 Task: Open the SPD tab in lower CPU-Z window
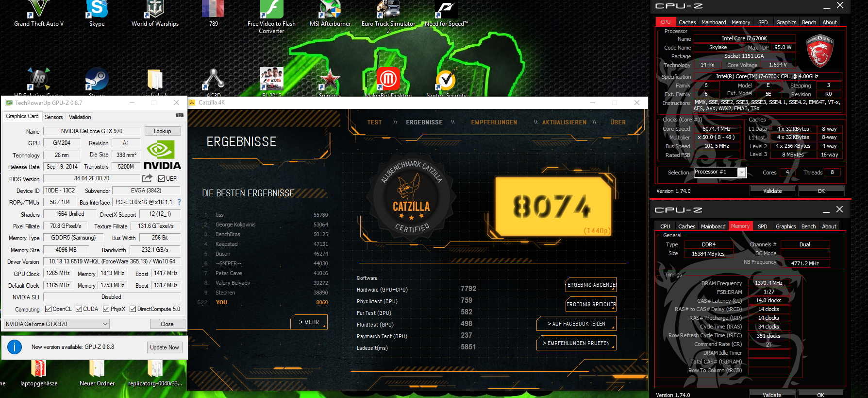763,226
